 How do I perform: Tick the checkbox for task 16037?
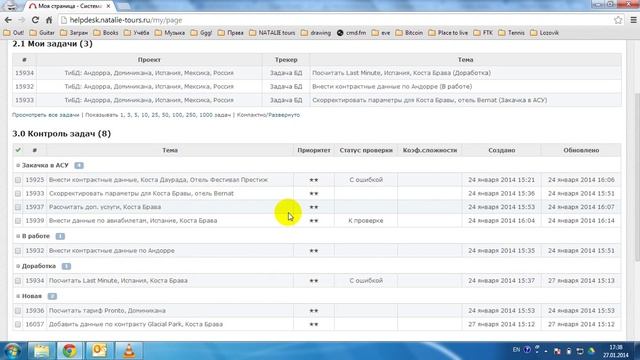coord(18,324)
